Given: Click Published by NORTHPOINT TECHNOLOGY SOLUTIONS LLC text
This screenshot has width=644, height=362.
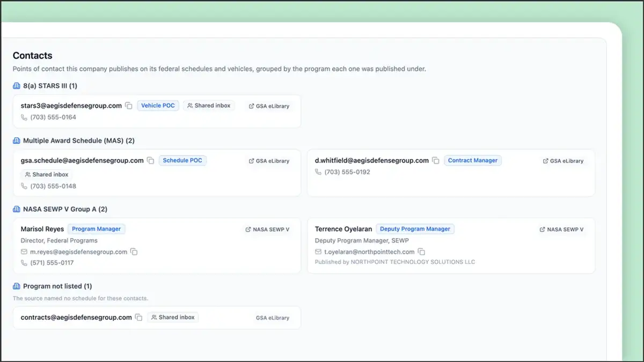Looking at the screenshot, I should pyautogui.click(x=395, y=262).
